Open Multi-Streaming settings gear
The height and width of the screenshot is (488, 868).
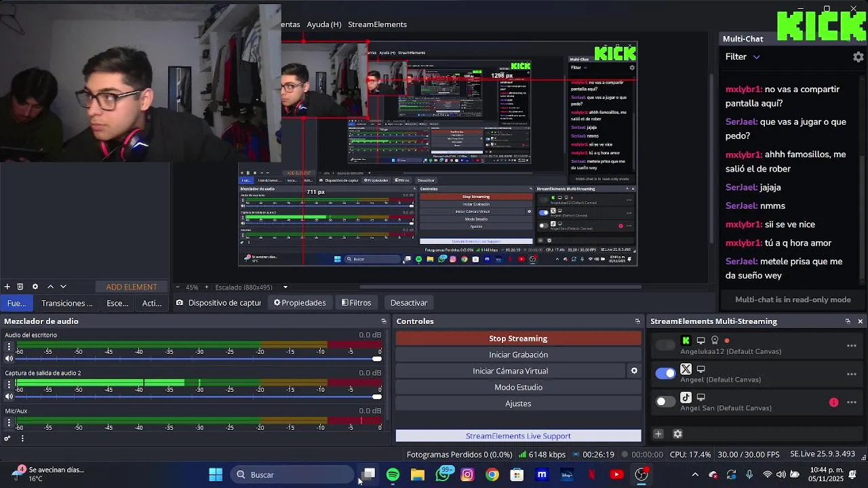point(677,434)
